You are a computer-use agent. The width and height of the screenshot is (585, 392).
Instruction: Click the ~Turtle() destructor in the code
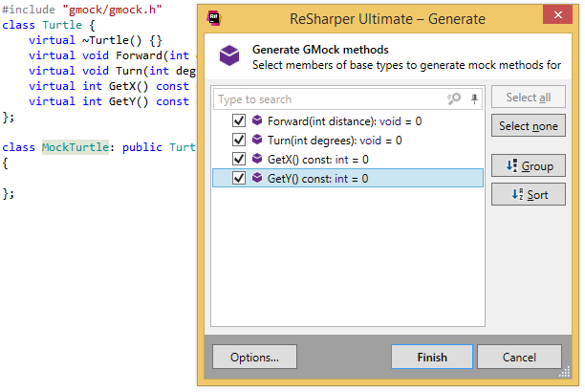tap(112, 40)
